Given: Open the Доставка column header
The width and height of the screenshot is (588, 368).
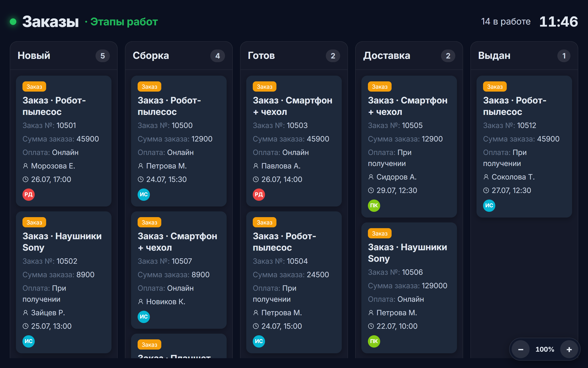Looking at the screenshot, I should click(x=409, y=56).
